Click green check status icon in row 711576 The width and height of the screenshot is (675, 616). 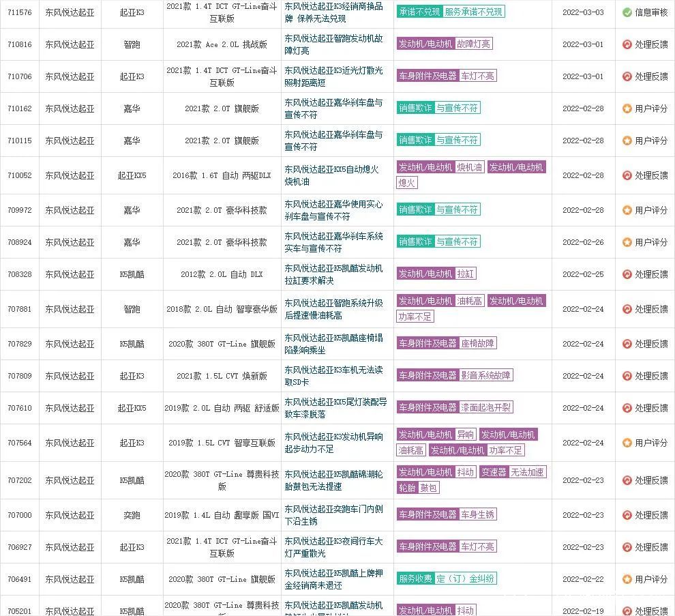[627, 12]
